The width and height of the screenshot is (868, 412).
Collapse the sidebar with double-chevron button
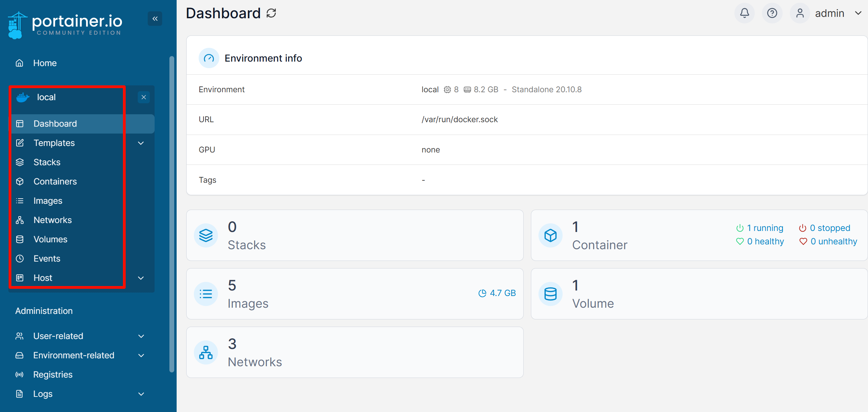(x=155, y=19)
